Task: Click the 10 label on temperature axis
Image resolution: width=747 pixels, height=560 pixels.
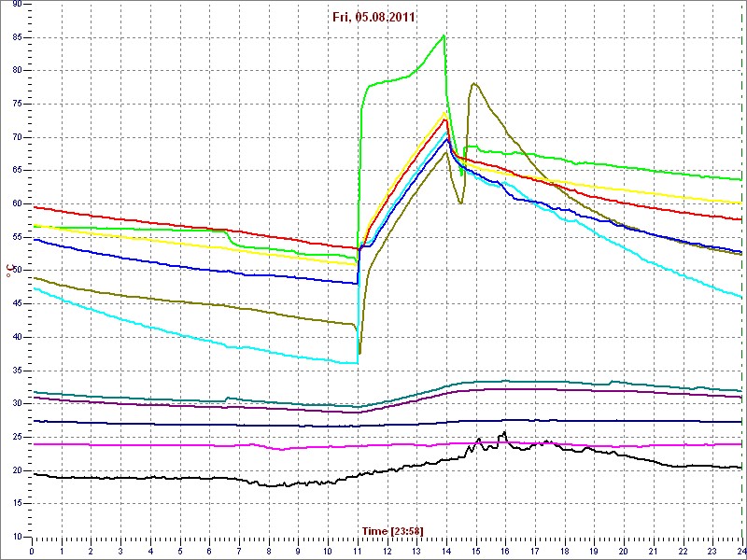Action: 18,537
